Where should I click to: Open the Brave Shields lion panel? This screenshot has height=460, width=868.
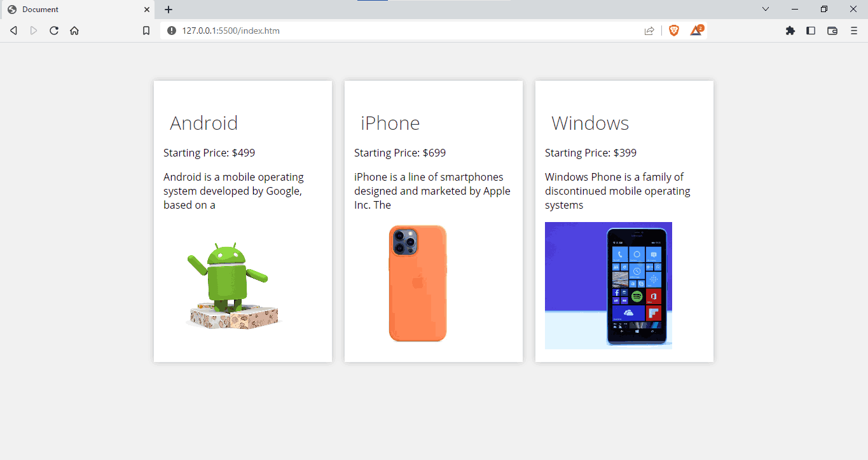[673, 30]
